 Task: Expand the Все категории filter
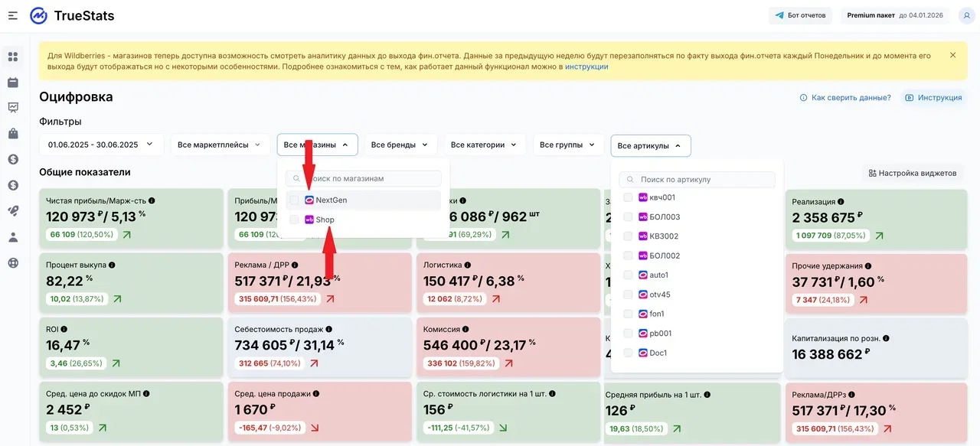click(x=485, y=145)
